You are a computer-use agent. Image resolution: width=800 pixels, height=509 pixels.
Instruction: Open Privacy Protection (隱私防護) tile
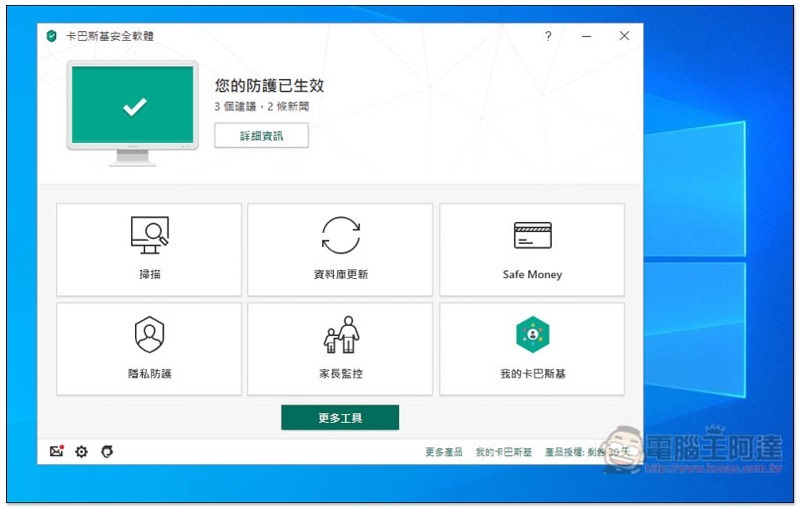pos(149,349)
